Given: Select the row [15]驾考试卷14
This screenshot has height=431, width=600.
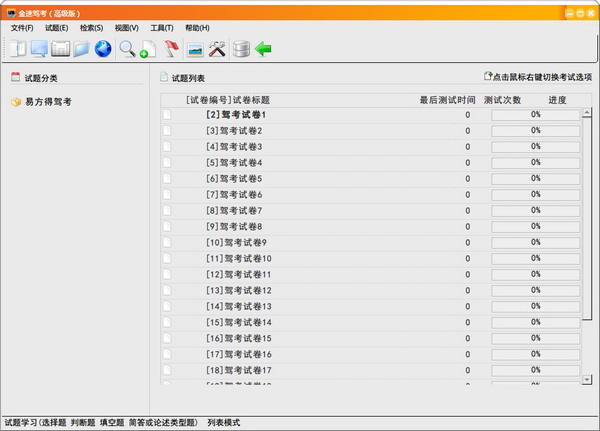Looking at the screenshot, I should point(371,322).
